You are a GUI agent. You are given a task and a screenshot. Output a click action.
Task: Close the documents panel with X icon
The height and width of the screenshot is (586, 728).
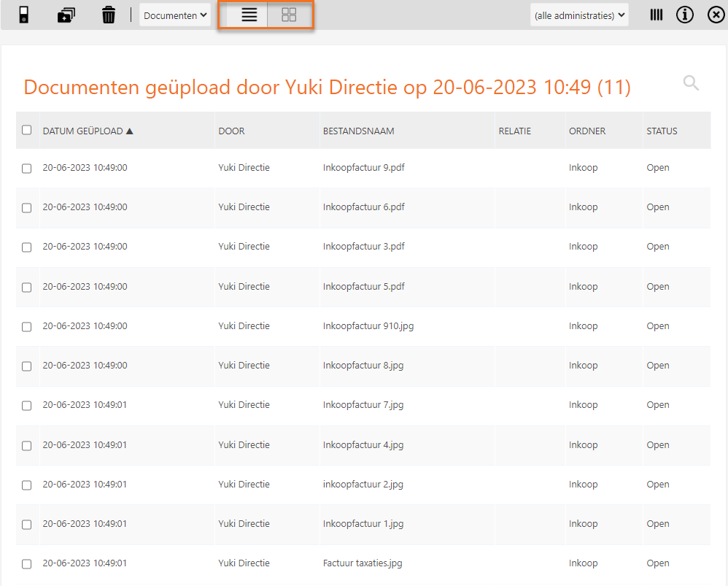pyautogui.click(x=716, y=15)
